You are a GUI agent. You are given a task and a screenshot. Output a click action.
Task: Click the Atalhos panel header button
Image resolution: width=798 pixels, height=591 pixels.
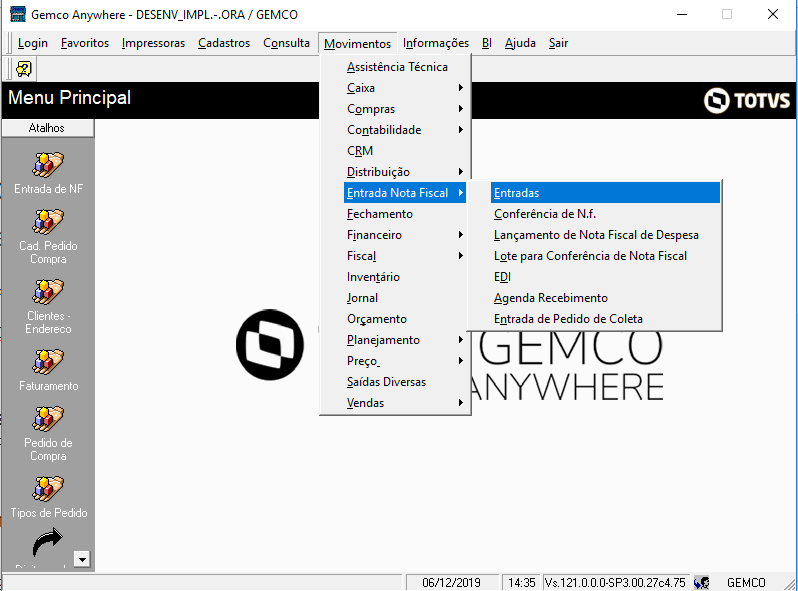(47, 128)
